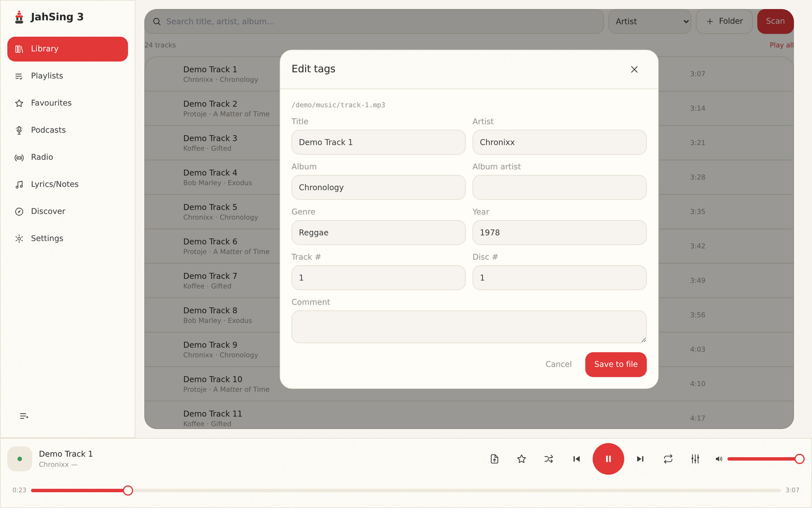Click the file export icon in player bar
This screenshot has width=812, height=508.
coord(494,459)
